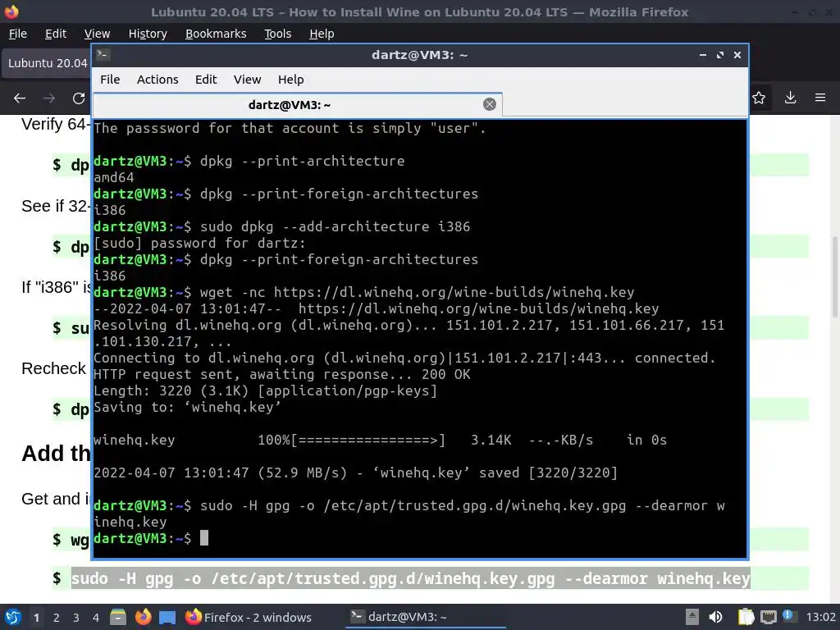Click the 'Recheck' text on the webpage
The width and height of the screenshot is (840, 630).
coord(53,368)
